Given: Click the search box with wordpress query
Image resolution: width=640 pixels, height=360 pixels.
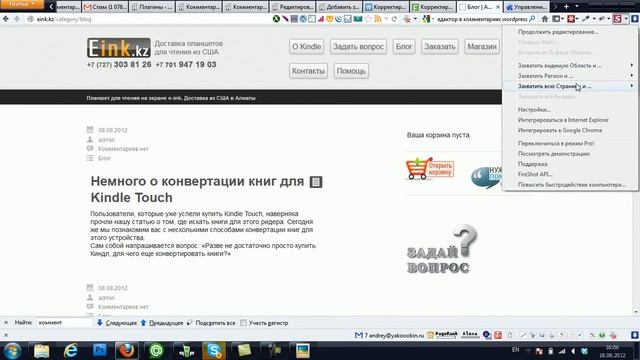Looking at the screenshot, I should pyautogui.click(x=482, y=19).
